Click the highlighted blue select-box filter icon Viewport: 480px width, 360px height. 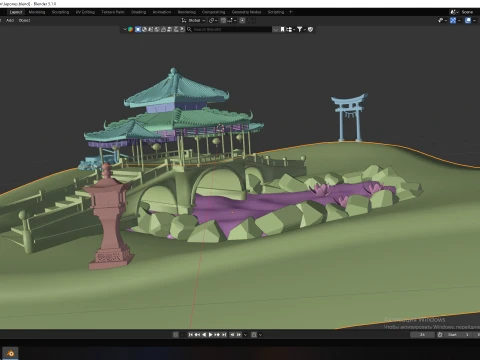coord(138,29)
